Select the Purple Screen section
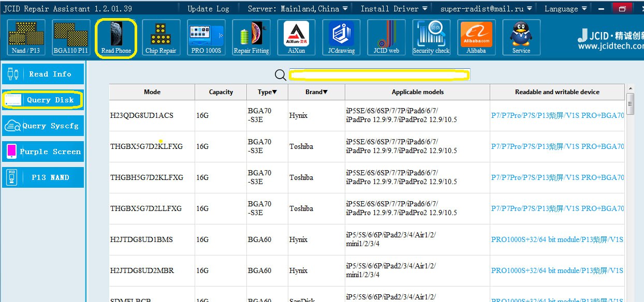 tap(43, 152)
